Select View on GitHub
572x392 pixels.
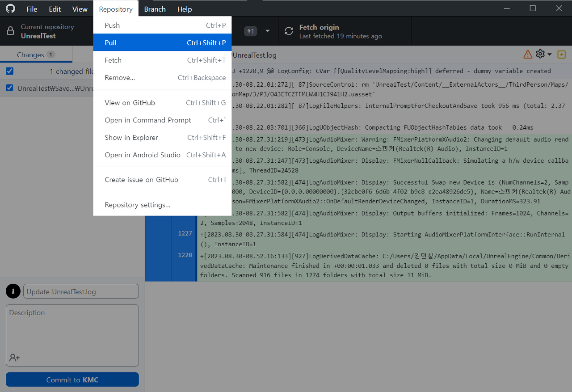(162, 103)
